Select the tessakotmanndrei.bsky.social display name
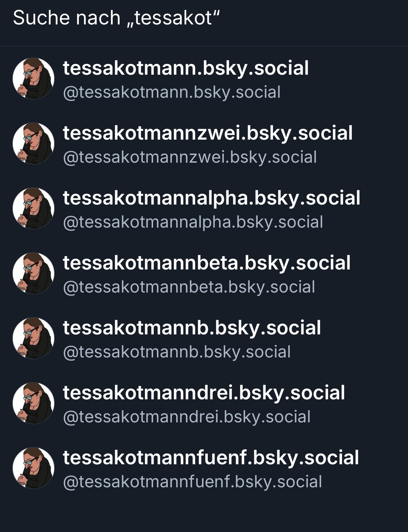 pyautogui.click(x=204, y=393)
